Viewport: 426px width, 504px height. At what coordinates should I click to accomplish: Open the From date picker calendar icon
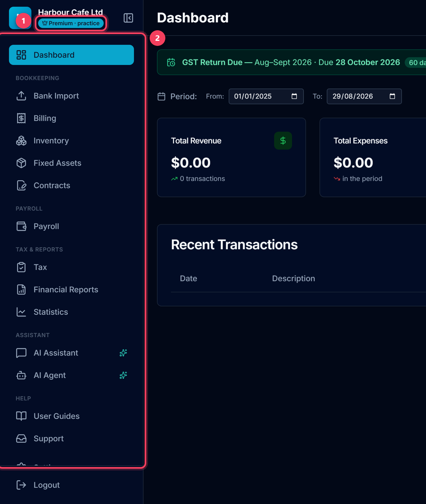click(294, 96)
